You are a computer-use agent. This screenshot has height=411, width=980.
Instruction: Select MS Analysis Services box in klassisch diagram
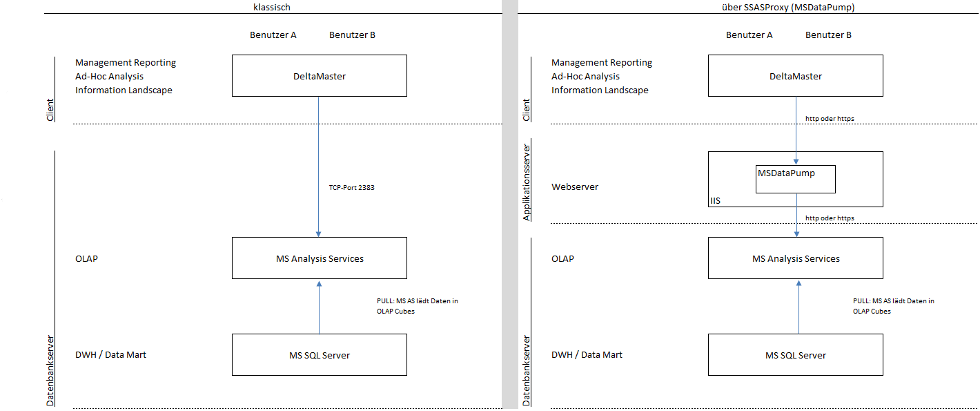[x=320, y=258]
